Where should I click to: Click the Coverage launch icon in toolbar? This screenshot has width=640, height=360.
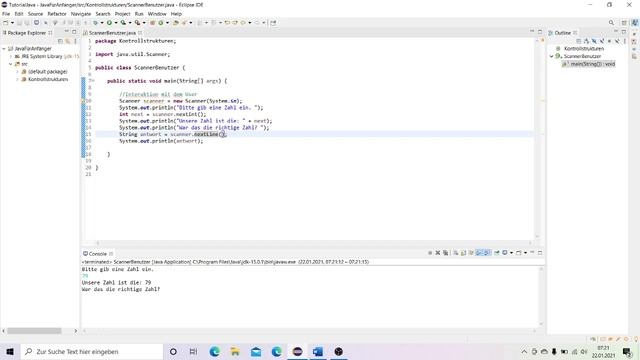click(123, 23)
